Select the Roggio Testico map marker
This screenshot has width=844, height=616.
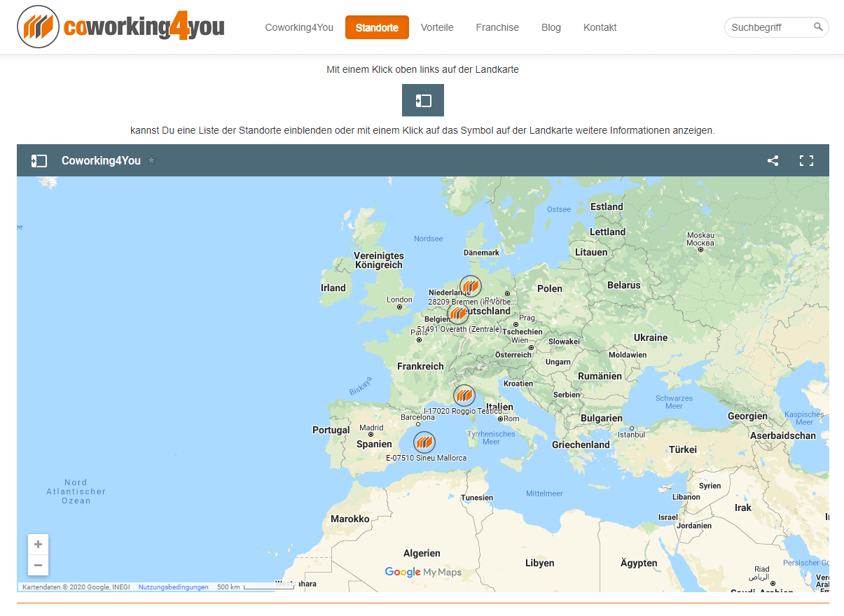(x=464, y=396)
